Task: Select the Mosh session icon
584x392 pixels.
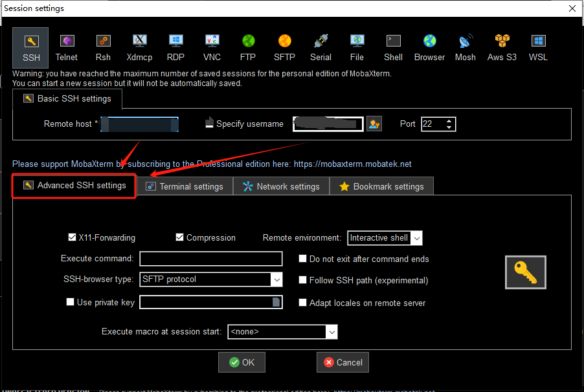Action: 466,47
